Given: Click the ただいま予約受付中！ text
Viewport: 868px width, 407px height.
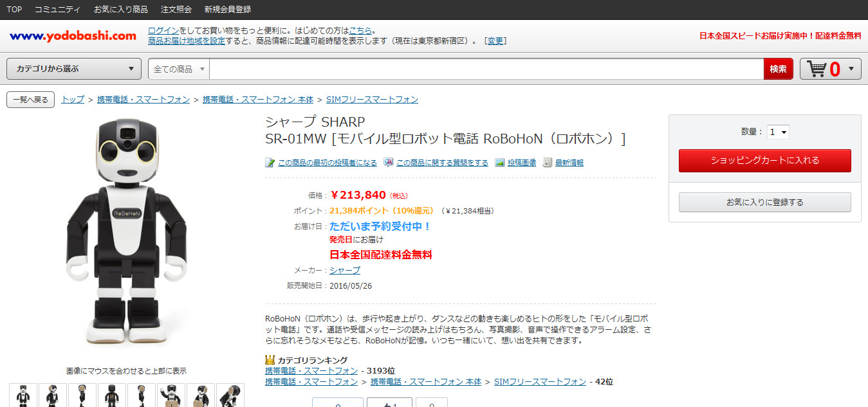Looking at the screenshot, I should click(x=380, y=226).
